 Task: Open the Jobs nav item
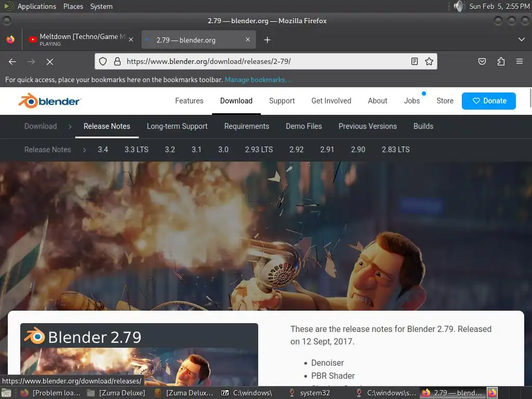coord(411,101)
